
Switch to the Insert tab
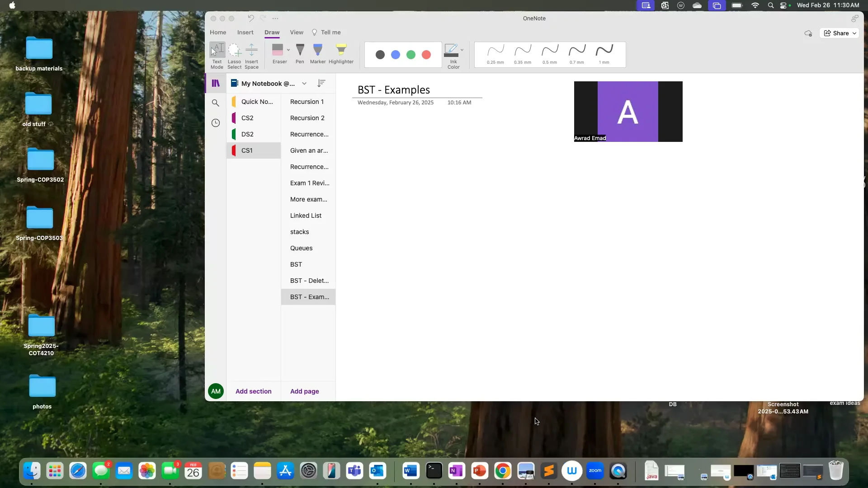click(245, 33)
